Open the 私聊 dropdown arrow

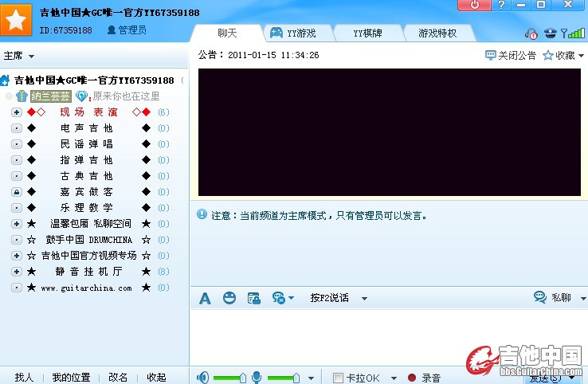tap(583, 299)
